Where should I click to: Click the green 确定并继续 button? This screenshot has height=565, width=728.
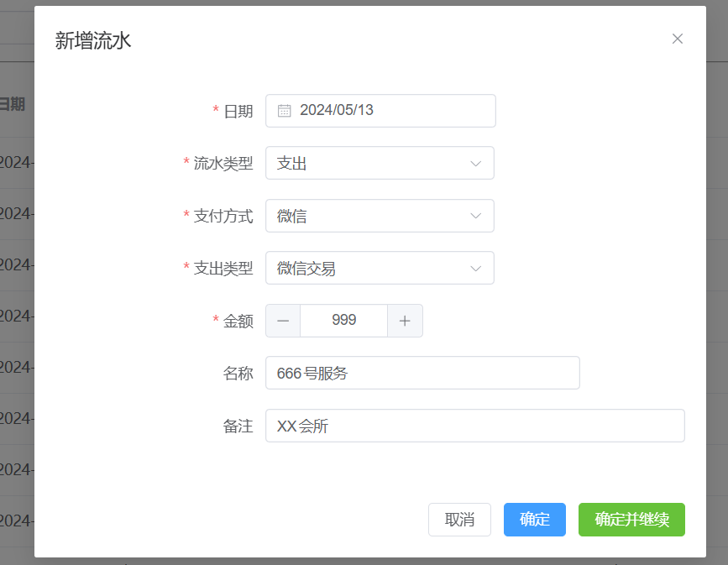(631, 519)
